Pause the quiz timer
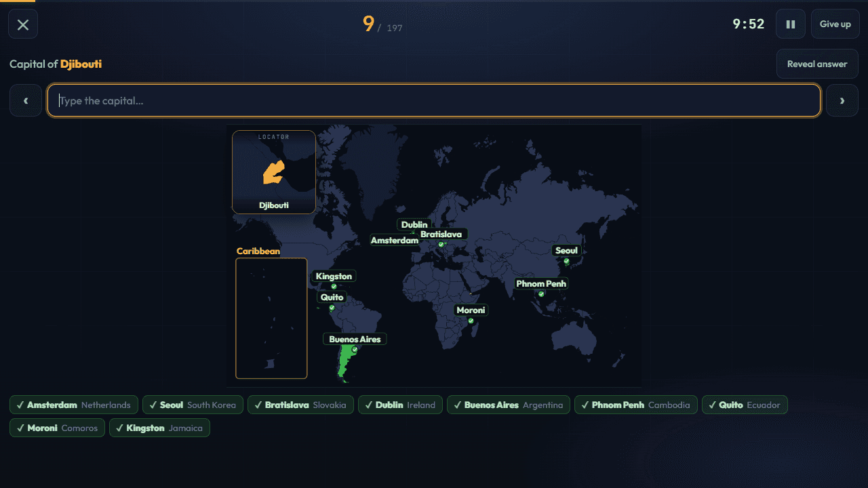The width and height of the screenshot is (868, 488). 791,24
